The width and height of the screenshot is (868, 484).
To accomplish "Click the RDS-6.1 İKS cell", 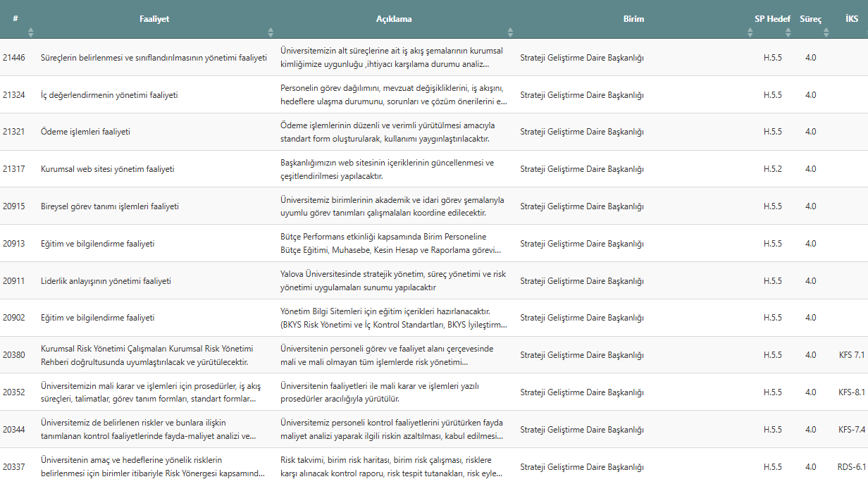I will pos(851,466).
